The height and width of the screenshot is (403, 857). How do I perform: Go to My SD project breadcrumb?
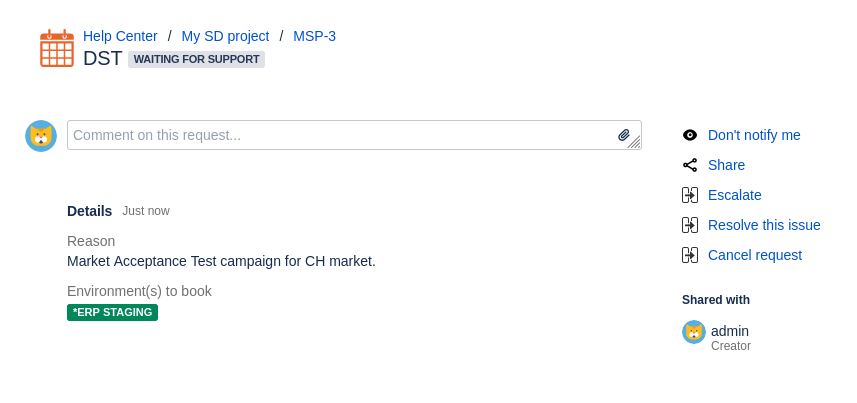225,36
